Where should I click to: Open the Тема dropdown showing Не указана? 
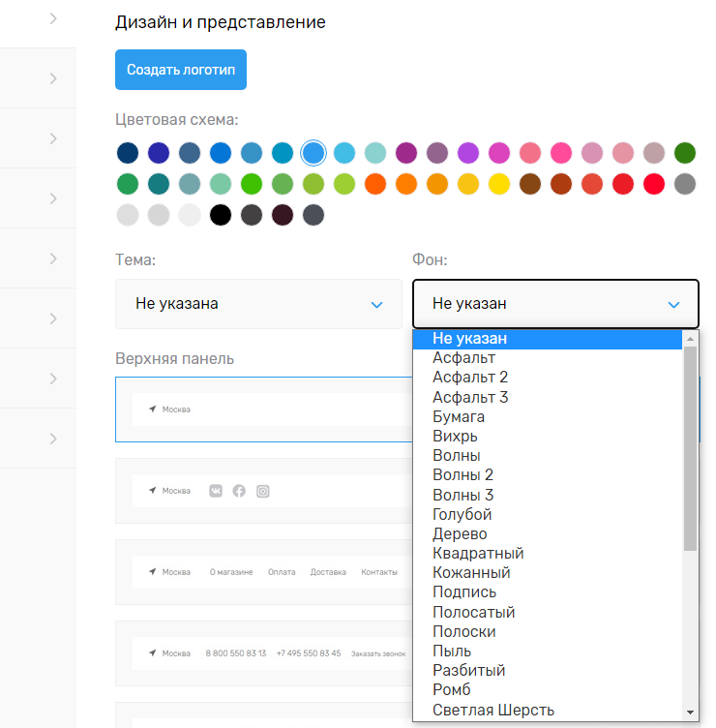[258, 304]
